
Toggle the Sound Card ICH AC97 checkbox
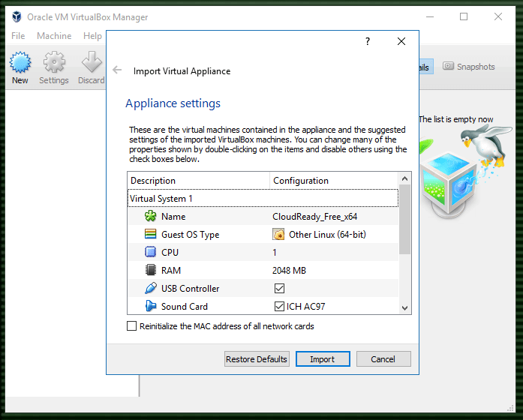[279, 306]
